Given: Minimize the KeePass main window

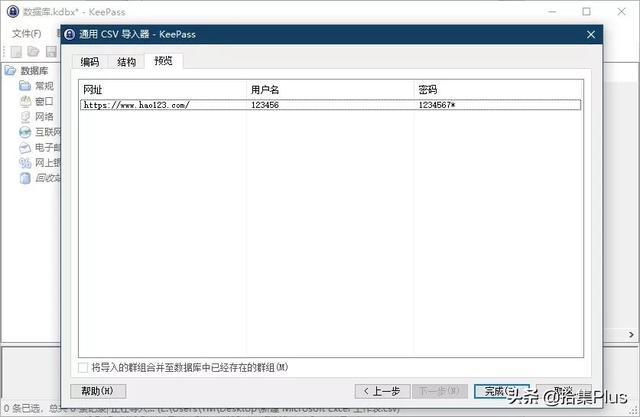Looking at the screenshot, I should 552,11.
